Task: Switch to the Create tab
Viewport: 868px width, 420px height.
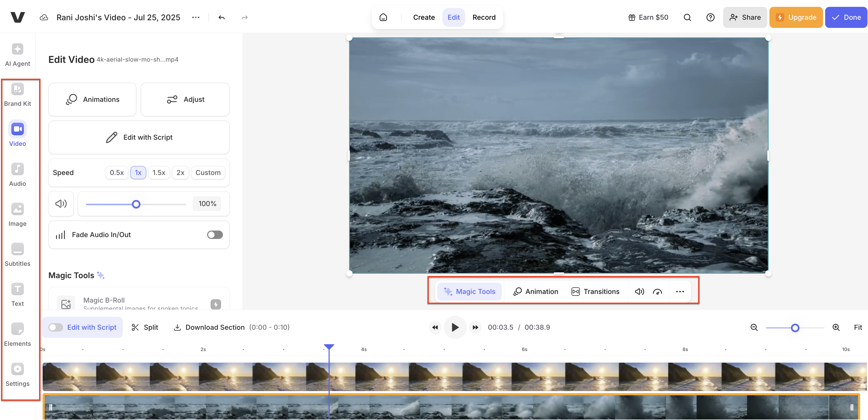Action: pyautogui.click(x=423, y=18)
